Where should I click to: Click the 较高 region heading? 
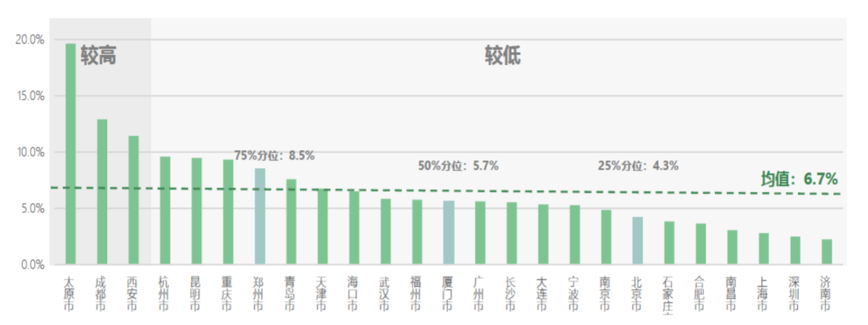point(98,56)
